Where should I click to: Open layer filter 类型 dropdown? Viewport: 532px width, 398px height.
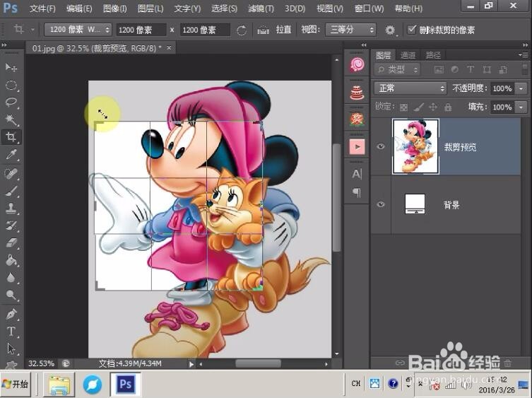pos(397,69)
